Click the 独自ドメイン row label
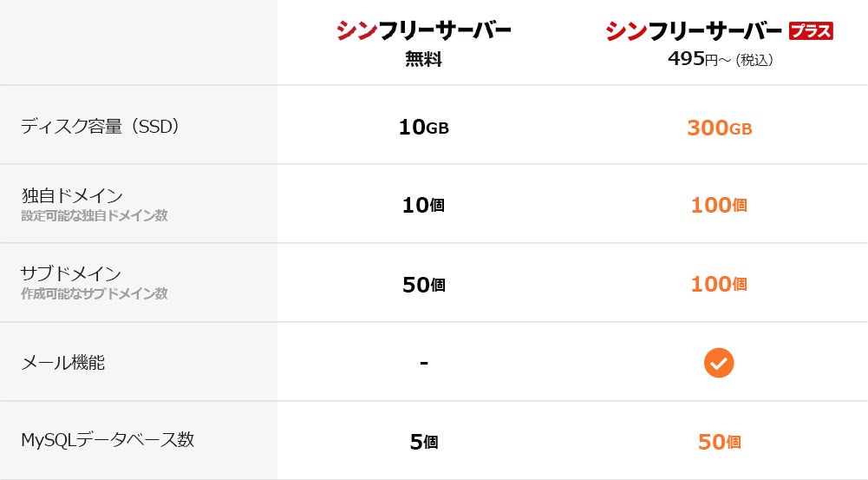Image resolution: width=868 pixels, height=480 pixels. 72,195
